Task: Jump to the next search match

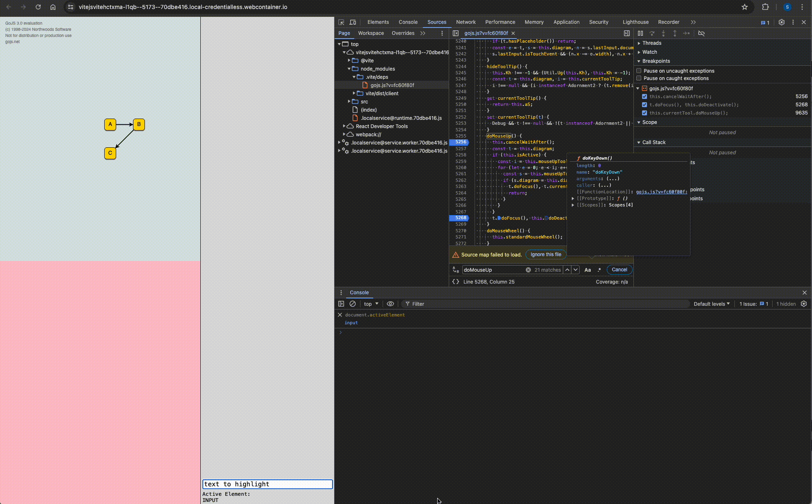Action: (576, 270)
